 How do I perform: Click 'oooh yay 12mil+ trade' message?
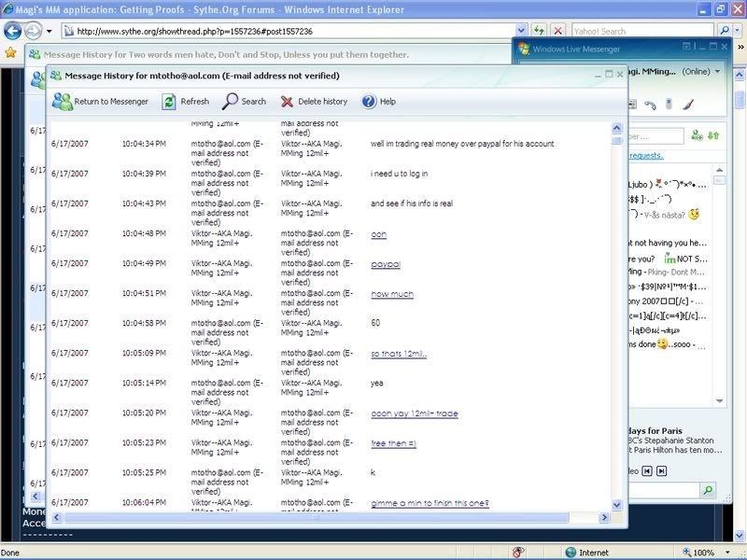pyautogui.click(x=415, y=413)
